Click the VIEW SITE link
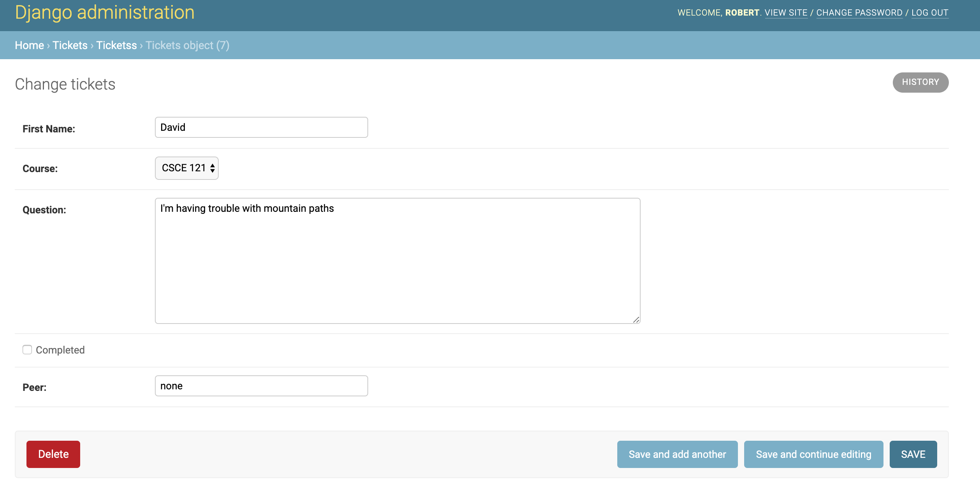Screen dimensions: 980x489 click(x=786, y=12)
